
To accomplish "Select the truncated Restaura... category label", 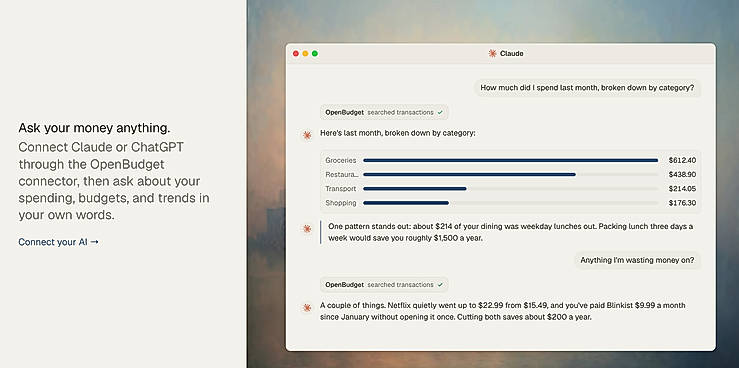I will click(x=342, y=174).
